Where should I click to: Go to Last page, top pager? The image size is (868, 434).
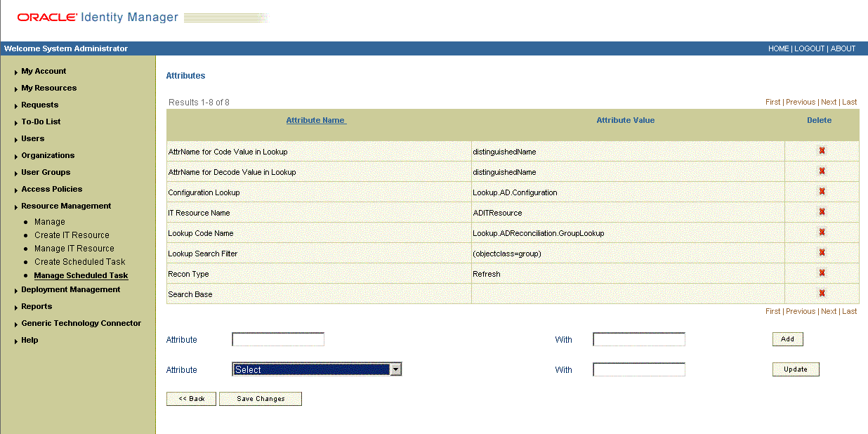[x=849, y=102]
